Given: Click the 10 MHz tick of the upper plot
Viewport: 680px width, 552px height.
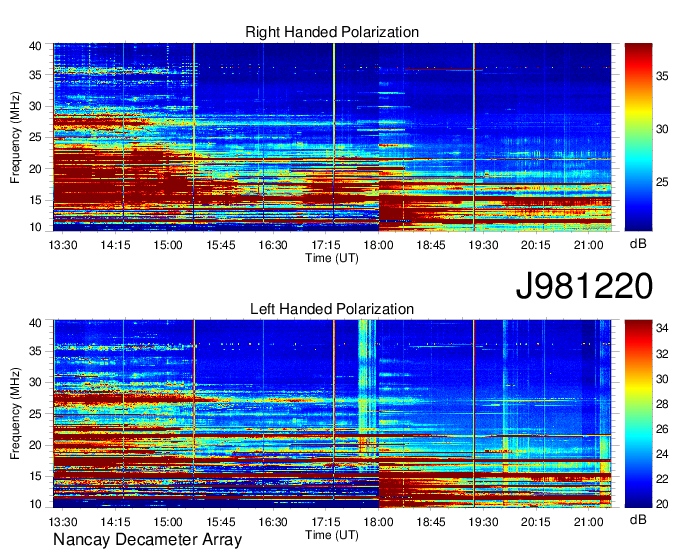Looking at the screenshot, I should [36, 227].
